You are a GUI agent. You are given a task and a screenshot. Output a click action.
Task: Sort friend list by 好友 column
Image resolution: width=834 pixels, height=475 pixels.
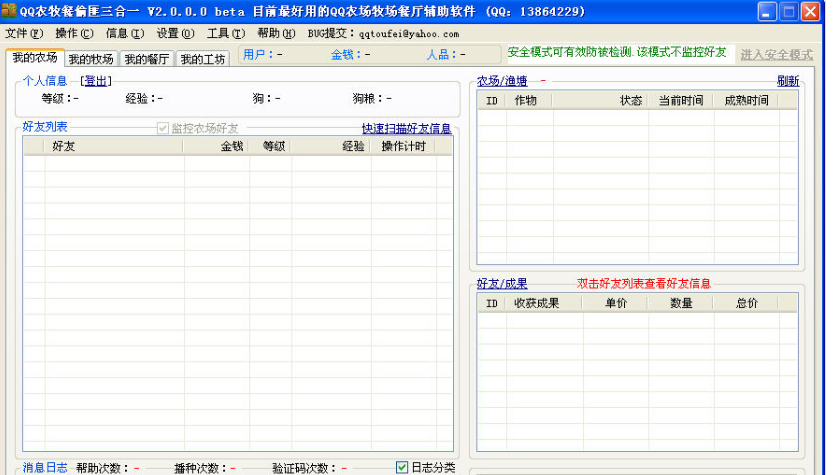tap(114, 146)
